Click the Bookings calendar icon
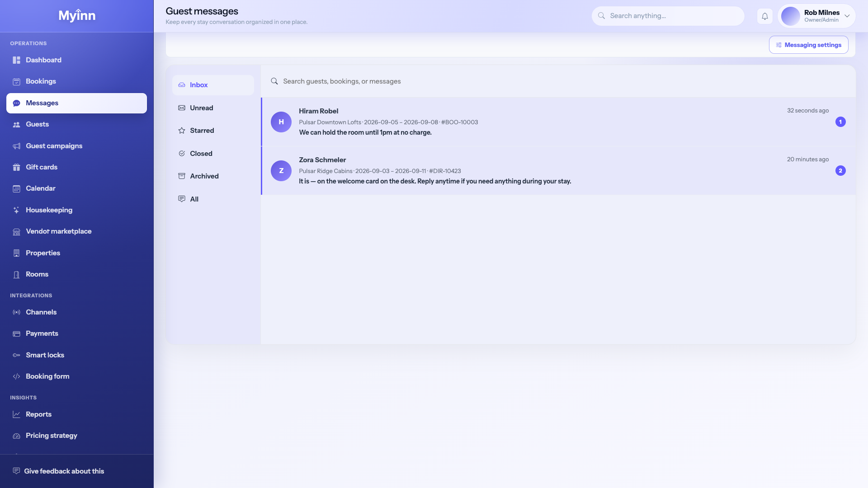Screen dimensions: 868x488 click(x=17, y=82)
